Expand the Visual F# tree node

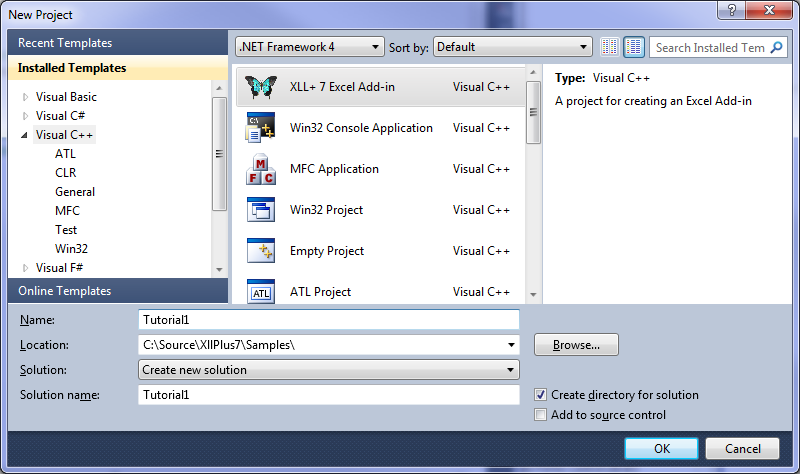point(25,267)
